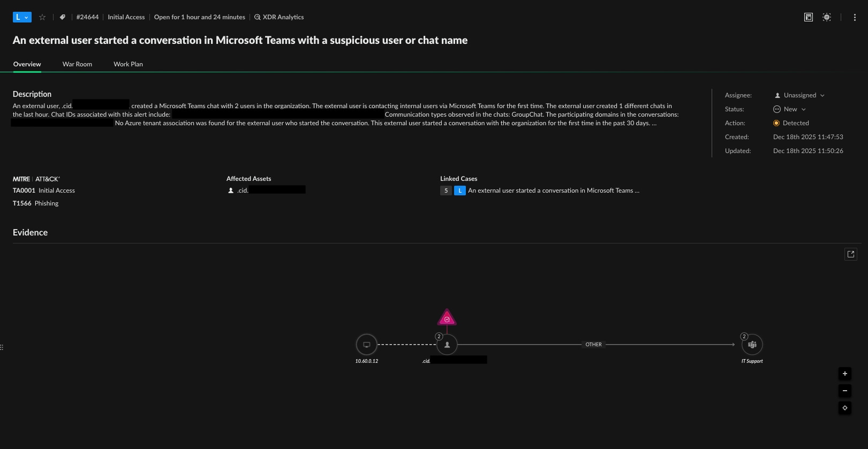Open the Work Plan tab
The width and height of the screenshot is (868, 449).
(128, 64)
